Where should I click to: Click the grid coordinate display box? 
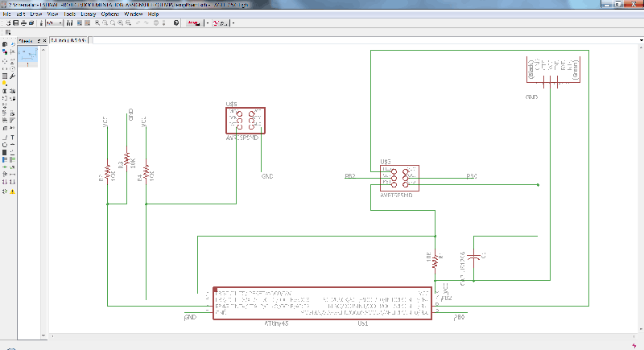(68, 40)
